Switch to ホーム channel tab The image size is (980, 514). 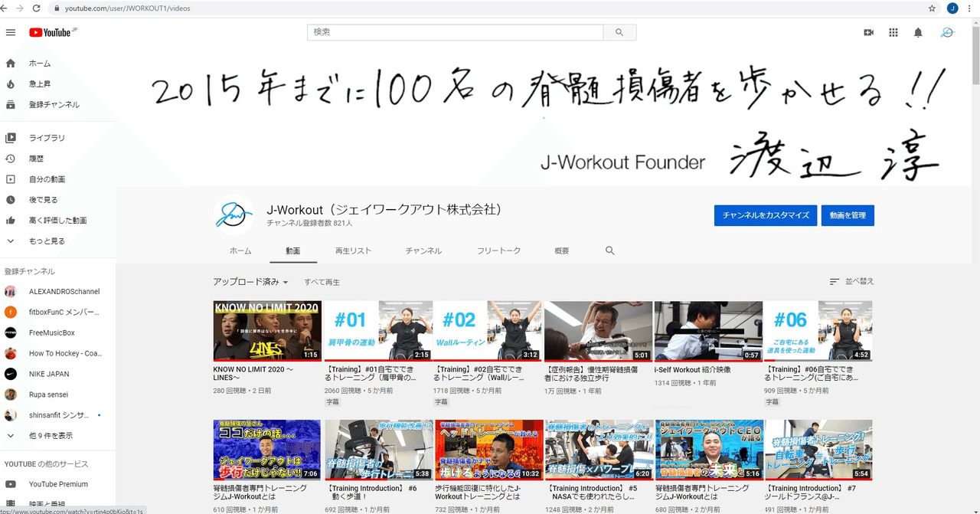pos(240,250)
